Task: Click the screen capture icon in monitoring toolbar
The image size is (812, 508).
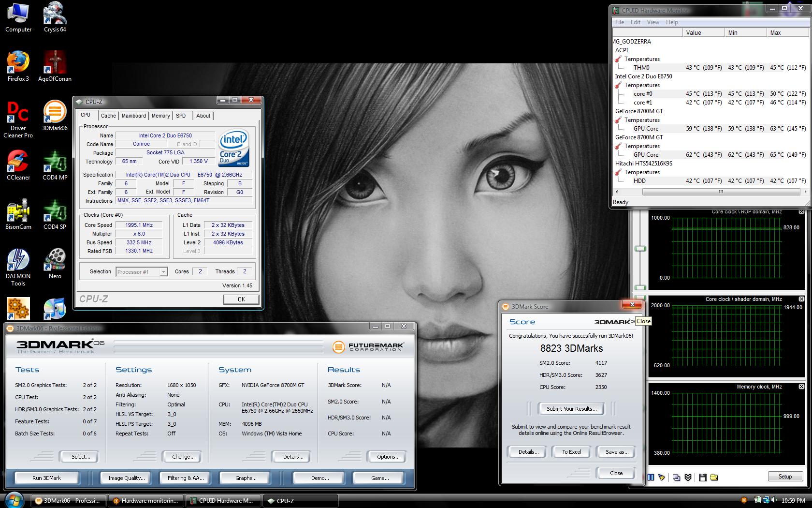Action: coord(677,477)
